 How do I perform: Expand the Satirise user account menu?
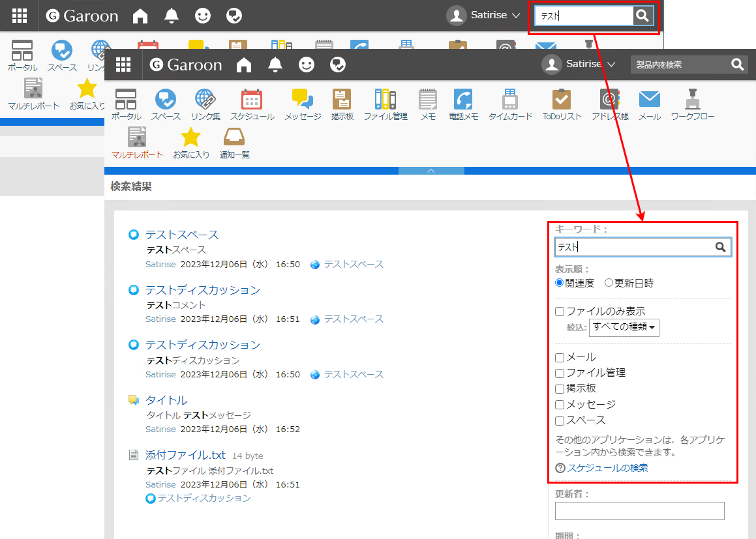(x=579, y=65)
